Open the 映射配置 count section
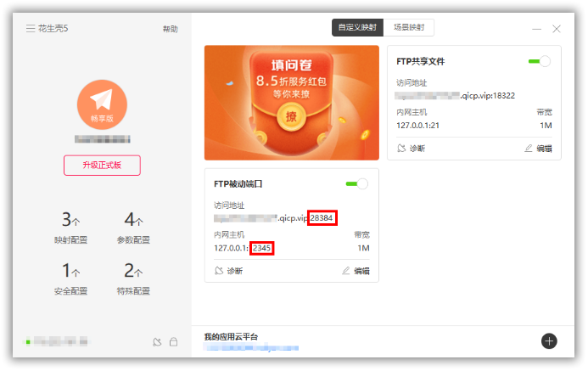Image resolution: width=588 pixels, height=371 pixels. click(x=70, y=229)
